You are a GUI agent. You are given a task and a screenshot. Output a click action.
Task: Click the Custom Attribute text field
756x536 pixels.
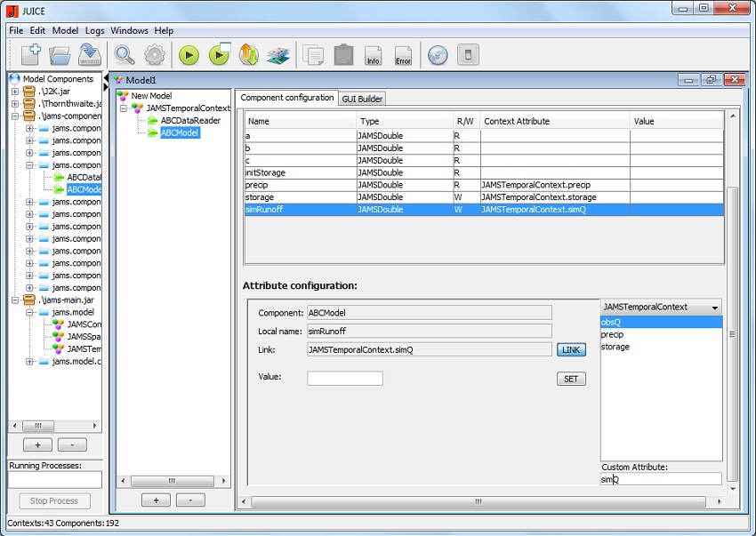tap(661, 479)
